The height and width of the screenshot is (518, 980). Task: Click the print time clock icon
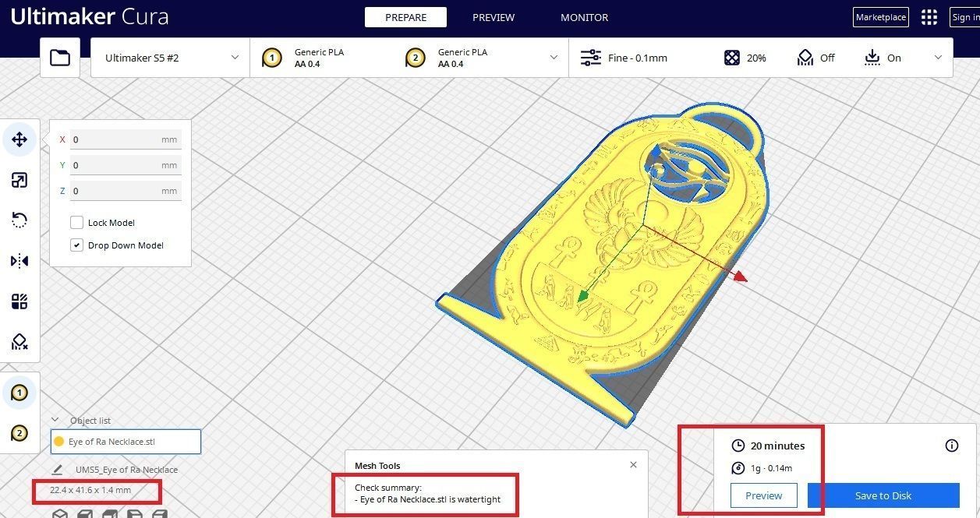pos(738,446)
